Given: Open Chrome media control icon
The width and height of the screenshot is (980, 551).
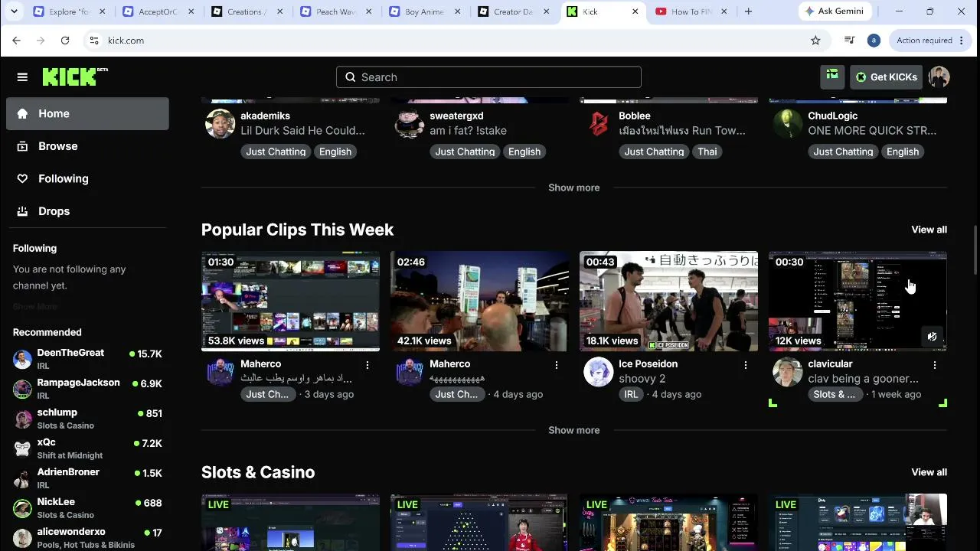Looking at the screenshot, I should (849, 41).
